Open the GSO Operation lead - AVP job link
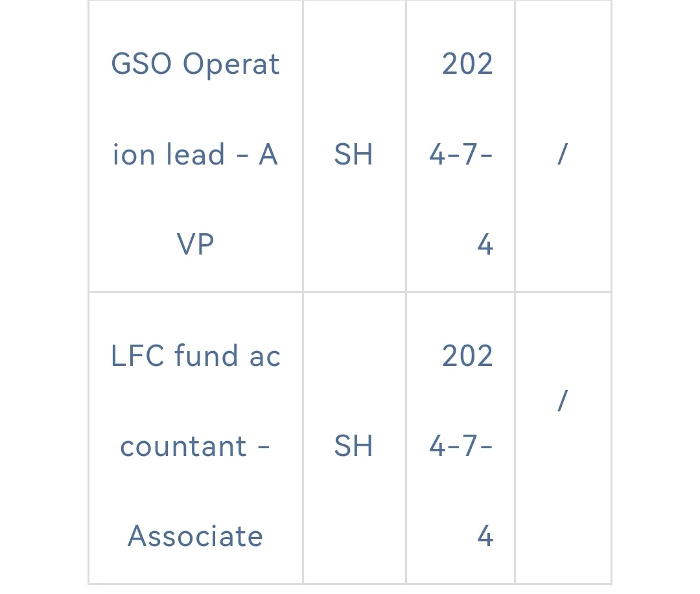Screen dimensions: 700x594 coord(195,154)
